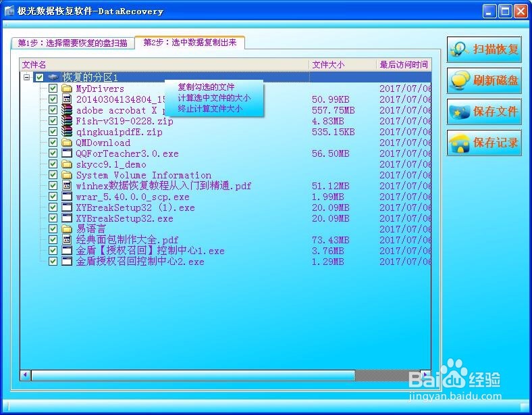Select the 金盾【授权召回】控制中心1.exe file name

tap(150, 251)
